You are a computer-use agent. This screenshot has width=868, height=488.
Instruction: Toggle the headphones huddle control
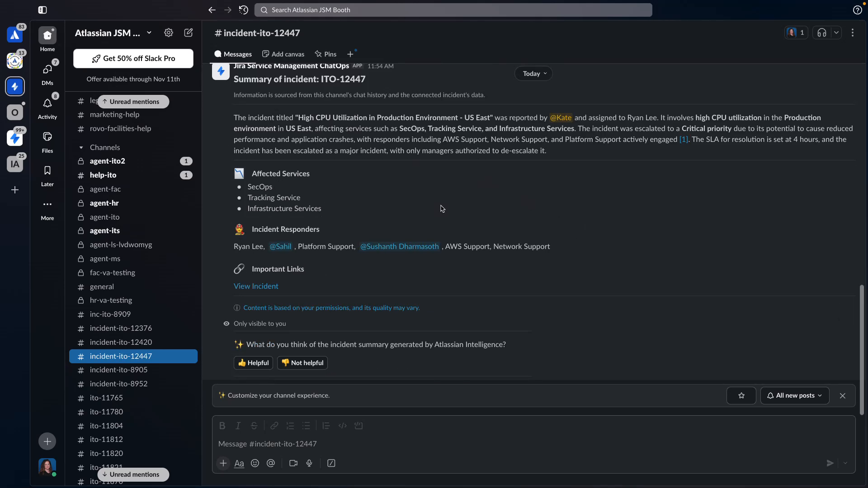[x=821, y=33]
